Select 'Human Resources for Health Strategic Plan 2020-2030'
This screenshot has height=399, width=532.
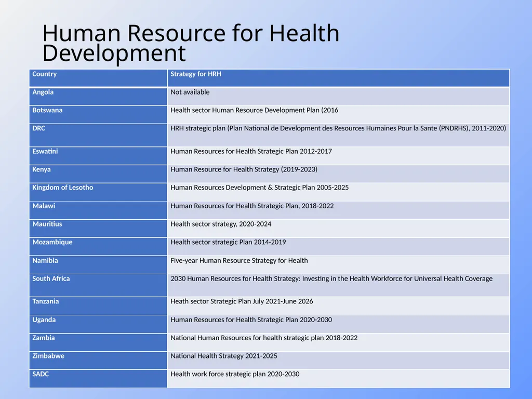(338, 324)
